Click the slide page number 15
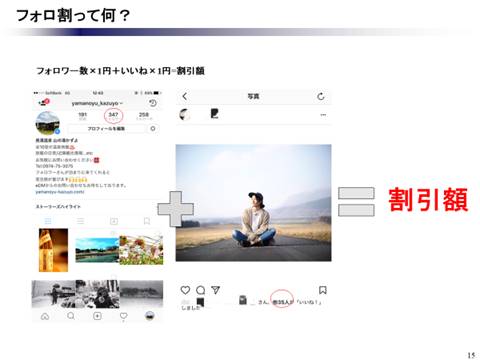Image resolution: width=480 pixels, height=360 pixels. (471, 355)
